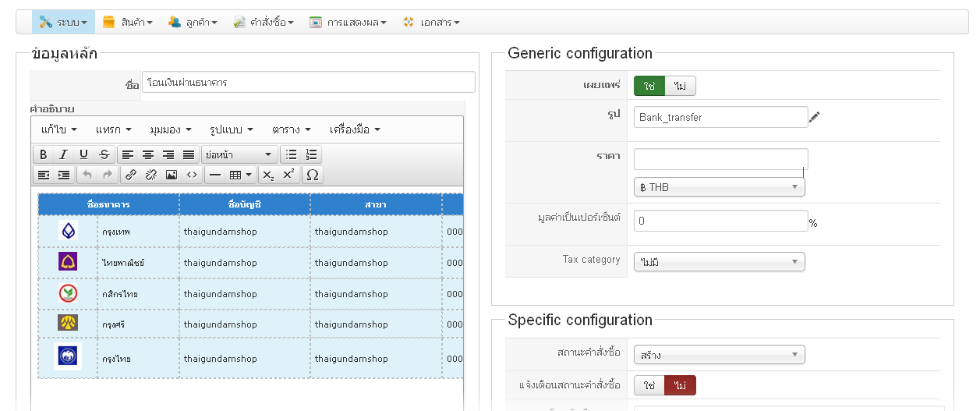
Task: Click the ชื่อ name input field
Action: [x=309, y=82]
